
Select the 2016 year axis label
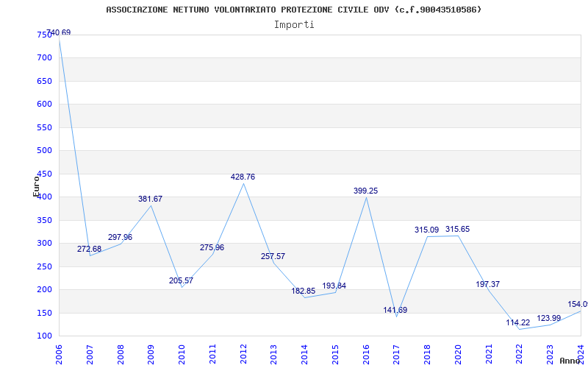click(x=367, y=352)
